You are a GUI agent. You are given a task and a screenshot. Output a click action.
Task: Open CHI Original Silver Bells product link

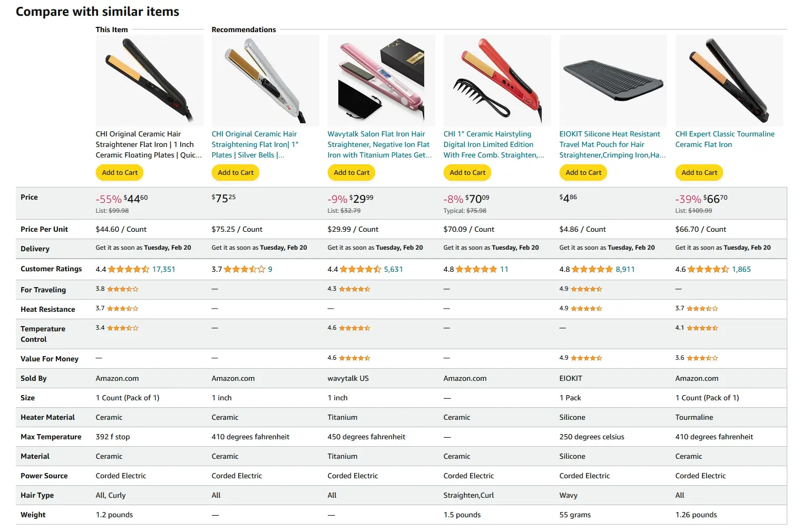pos(255,144)
